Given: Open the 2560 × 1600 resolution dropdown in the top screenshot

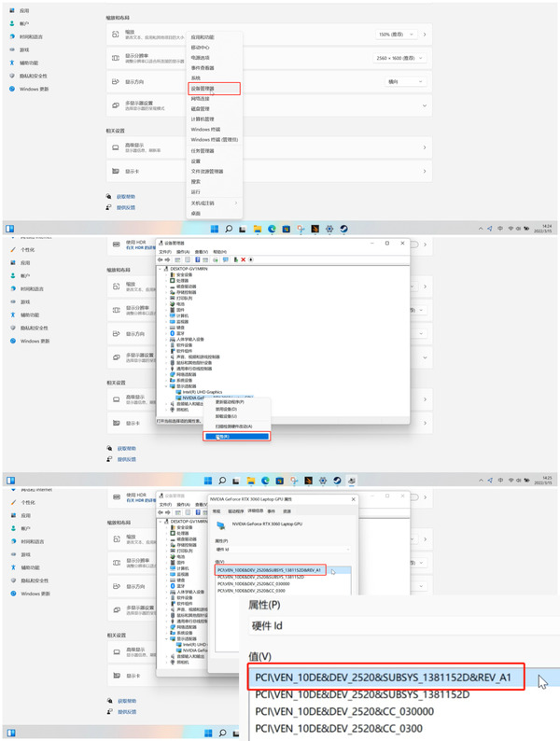Looking at the screenshot, I should tap(395, 57).
